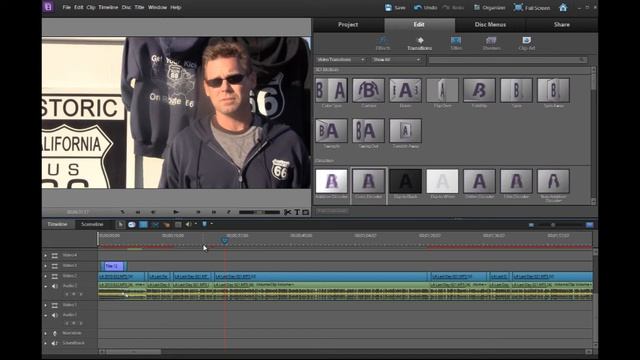Switch to the Share tab
The image size is (640, 360).
click(x=562, y=24)
